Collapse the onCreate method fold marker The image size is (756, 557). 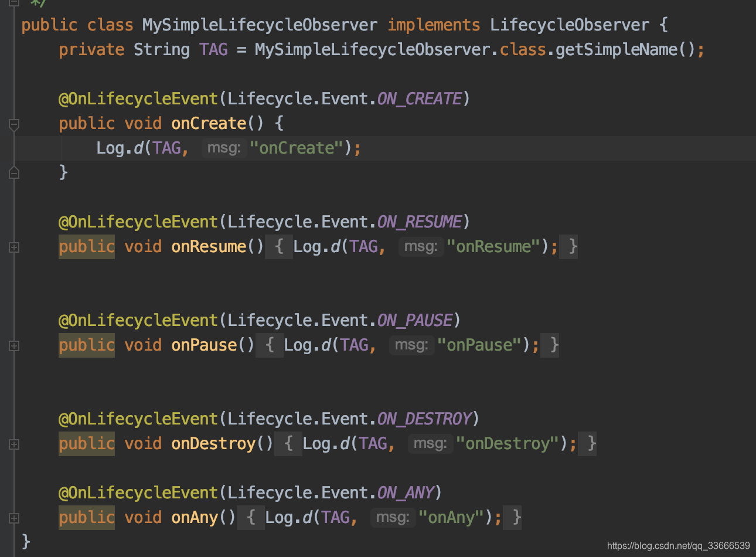tap(15, 124)
